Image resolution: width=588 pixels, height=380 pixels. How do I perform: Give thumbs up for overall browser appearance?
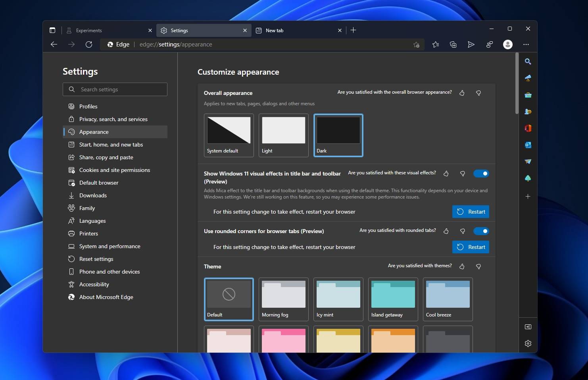point(462,93)
